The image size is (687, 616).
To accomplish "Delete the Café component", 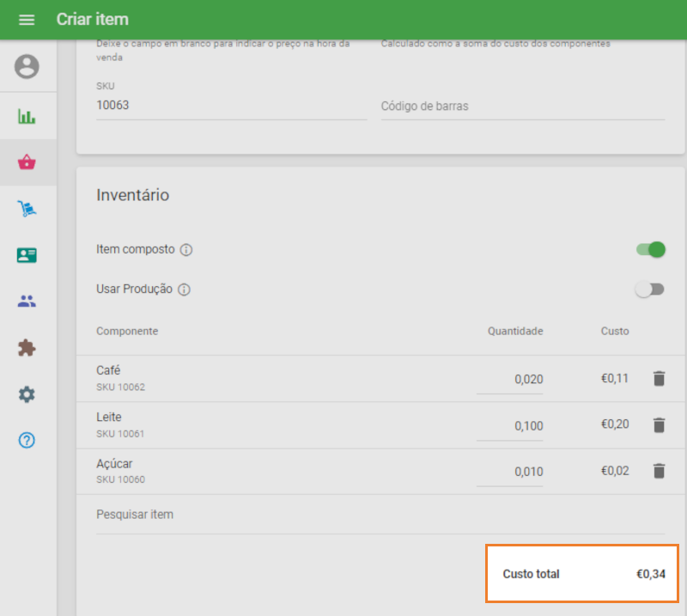I will (x=659, y=379).
